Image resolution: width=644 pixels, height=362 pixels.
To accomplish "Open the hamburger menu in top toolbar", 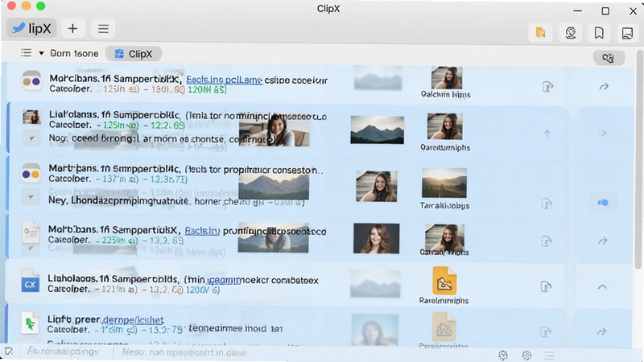I will coord(103,28).
